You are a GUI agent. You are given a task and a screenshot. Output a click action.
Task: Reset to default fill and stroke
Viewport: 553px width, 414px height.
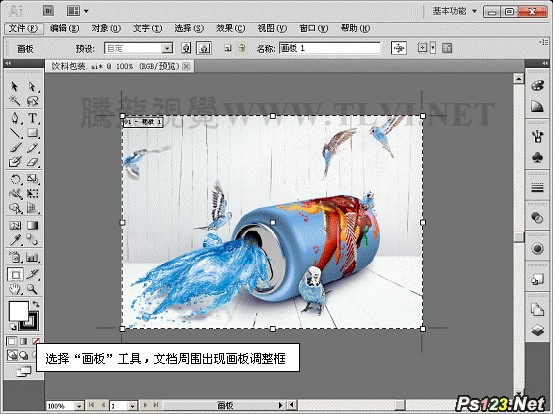(13, 327)
